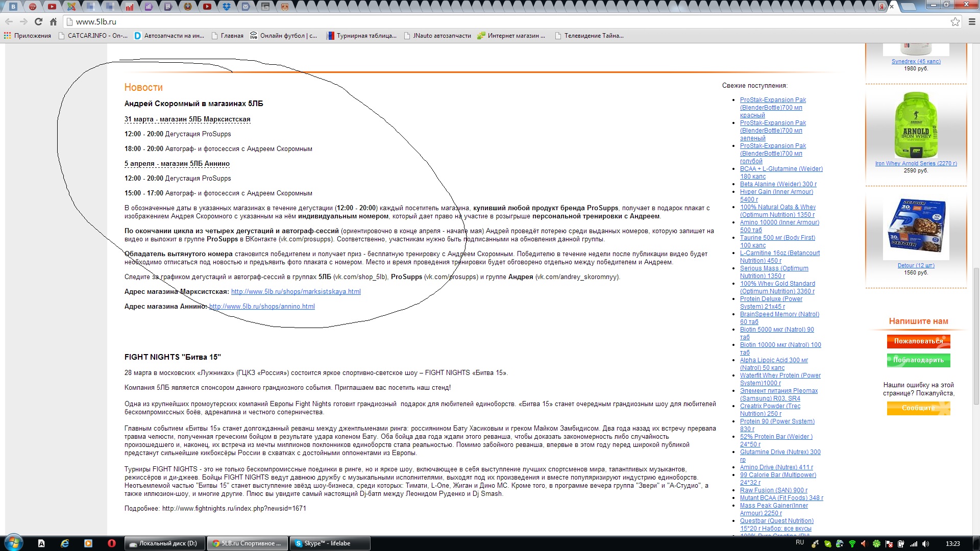Open the Автозапчасти на ин... bookmark
This screenshot has height=551, width=980.
point(169,36)
